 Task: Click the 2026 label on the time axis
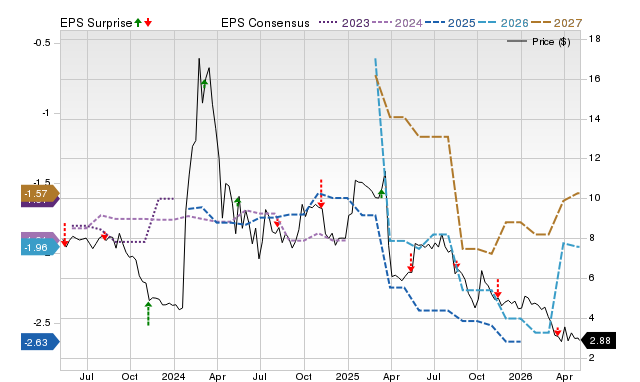(521, 376)
